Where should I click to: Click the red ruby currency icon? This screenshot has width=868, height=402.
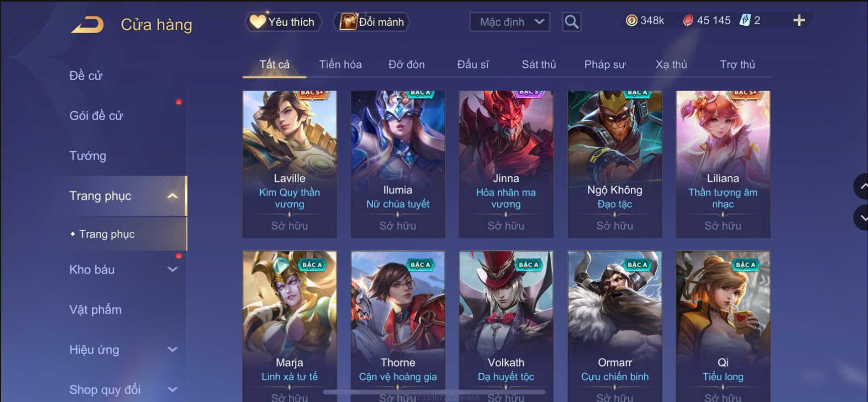tap(688, 20)
